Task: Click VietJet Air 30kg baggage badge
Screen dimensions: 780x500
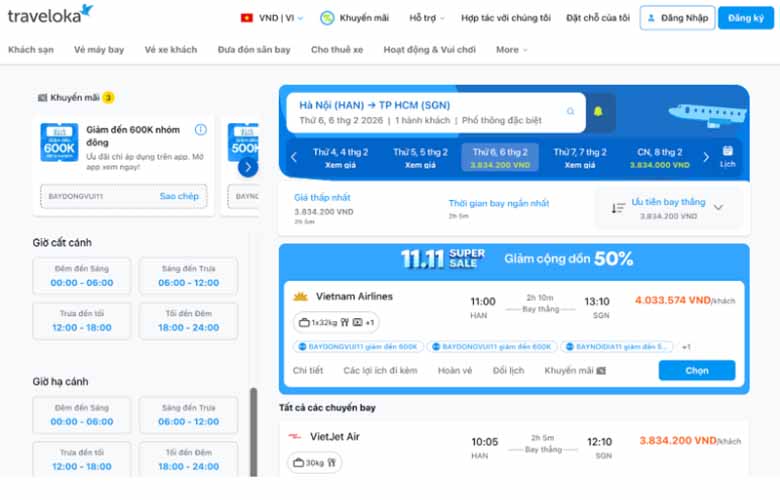Action: pyautogui.click(x=314, y=463)
